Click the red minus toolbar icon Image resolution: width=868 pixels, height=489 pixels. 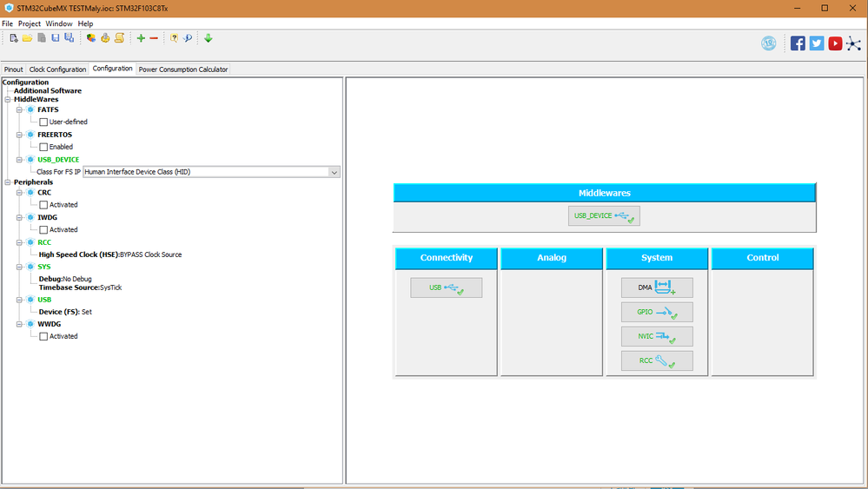pos(154,38)
